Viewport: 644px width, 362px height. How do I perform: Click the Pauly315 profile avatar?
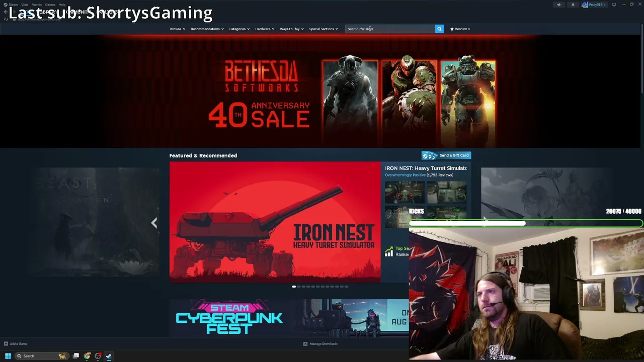click(585, 5)
